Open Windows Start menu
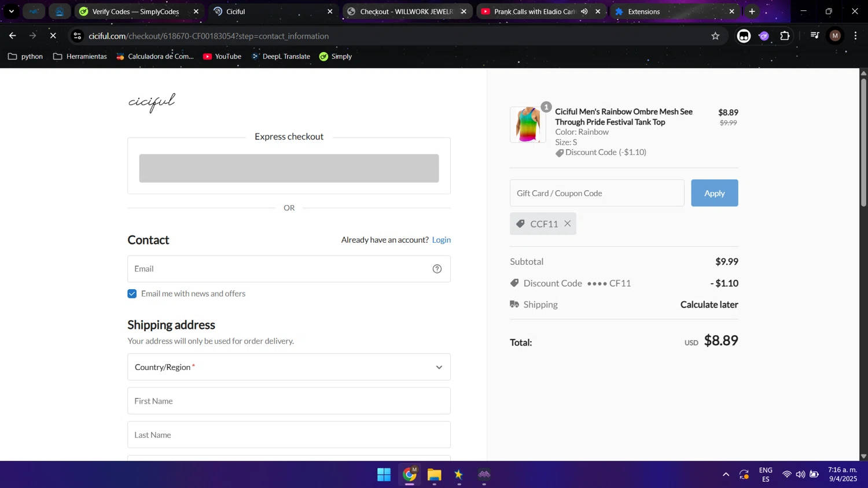 point(384,475)
